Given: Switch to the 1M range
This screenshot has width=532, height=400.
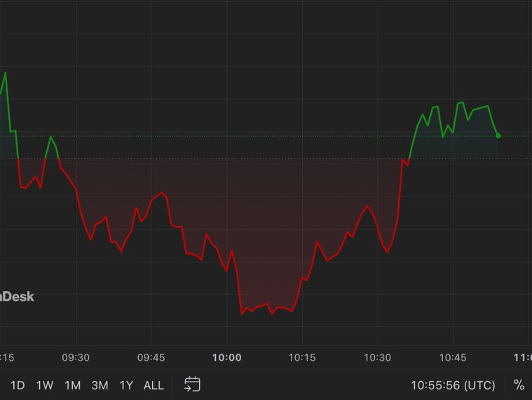Looking at the screenshot, I should click(72, 385).
